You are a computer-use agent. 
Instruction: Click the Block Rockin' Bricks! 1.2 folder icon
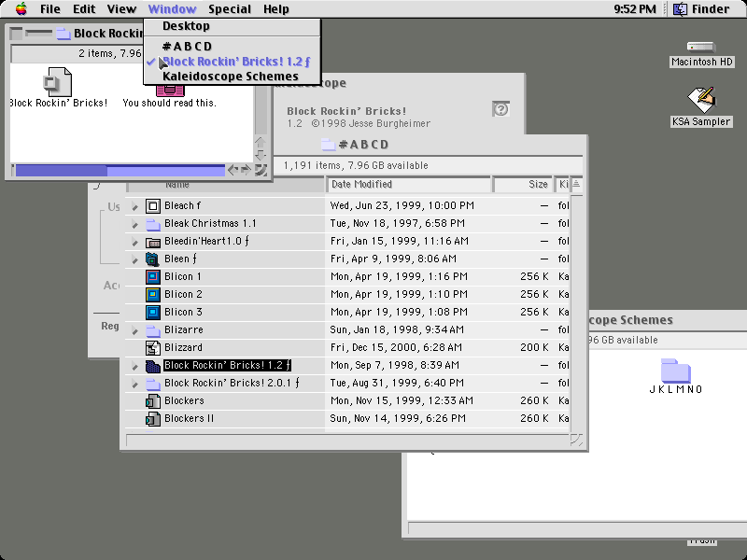[x=152, y=365]
